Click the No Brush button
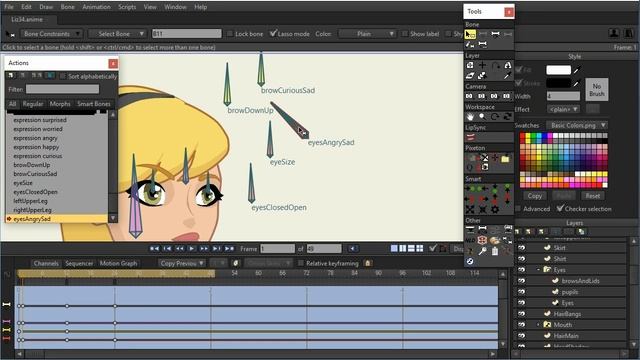 click(597, 90)
